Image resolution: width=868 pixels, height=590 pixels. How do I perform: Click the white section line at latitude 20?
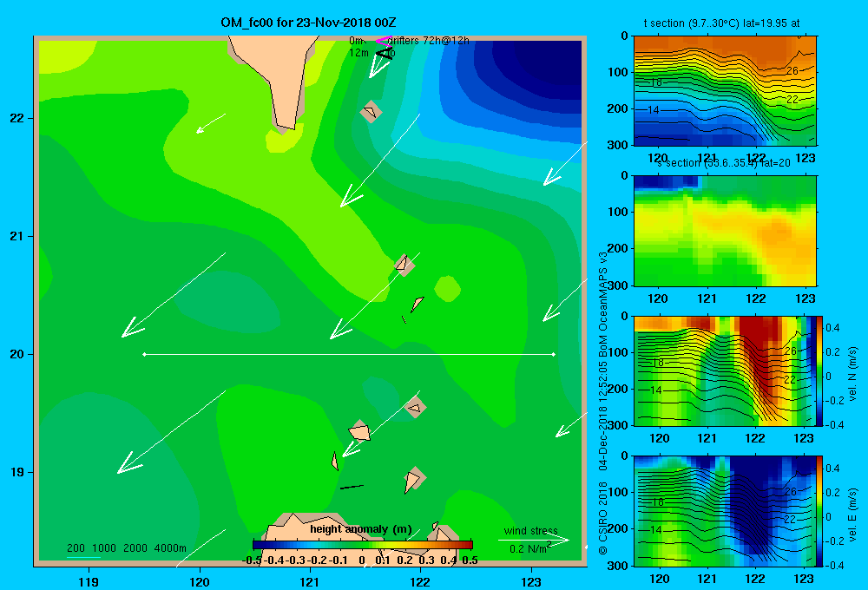(349, 354)
